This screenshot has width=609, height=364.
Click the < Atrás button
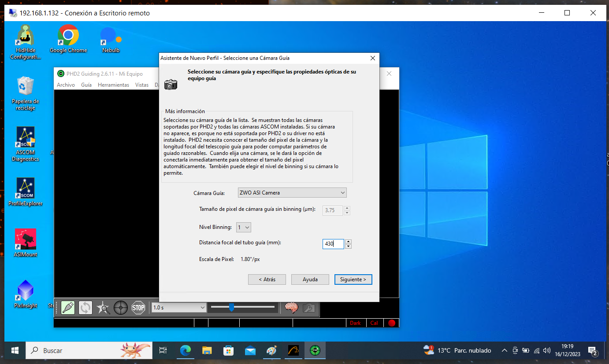click(x=267, y=279)
